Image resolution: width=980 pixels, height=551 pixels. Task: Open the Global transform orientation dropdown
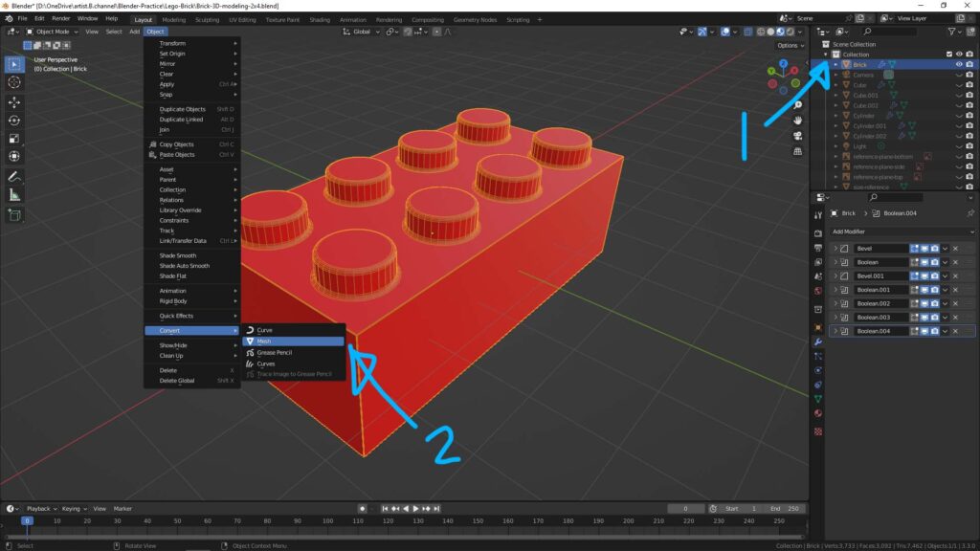[x=361, y=32]
